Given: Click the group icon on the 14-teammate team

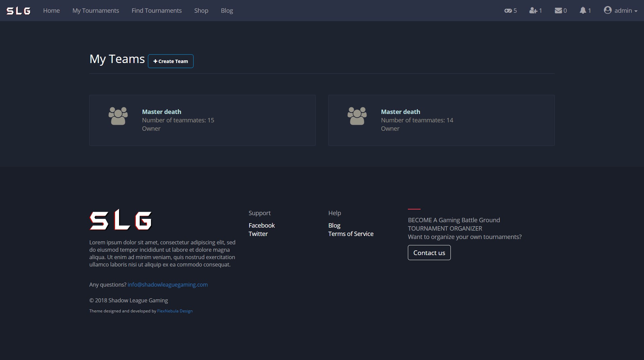Looking at the screenshot, I should tap(357, 116).
